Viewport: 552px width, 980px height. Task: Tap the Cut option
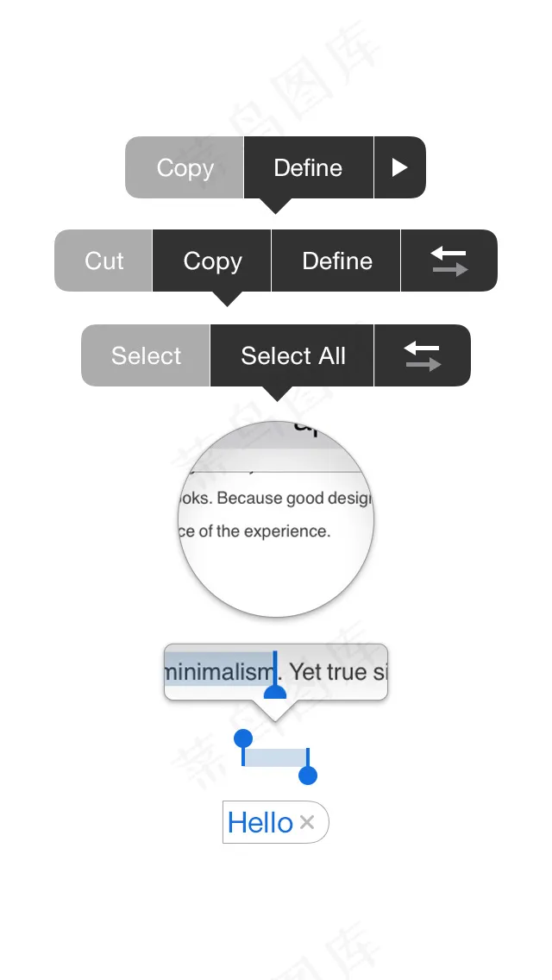tap(104, 261)
